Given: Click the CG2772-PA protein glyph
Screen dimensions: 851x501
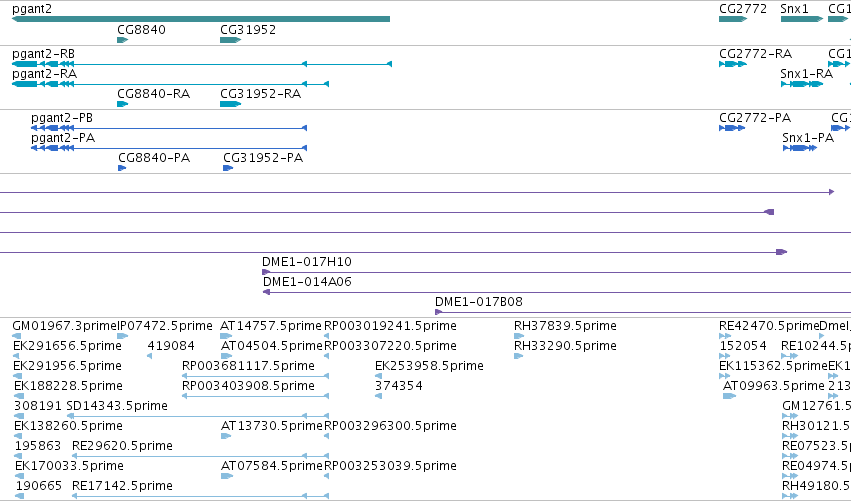Looking at the screenshot, I should click(732, 128).
